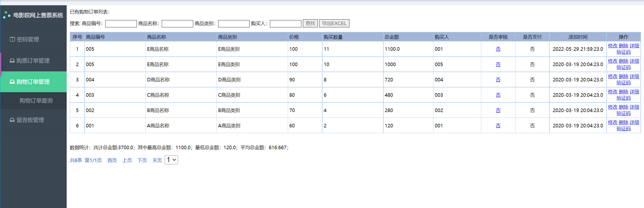
Task: Open the 购票订单管理 menu
Action: pos(33,61)
